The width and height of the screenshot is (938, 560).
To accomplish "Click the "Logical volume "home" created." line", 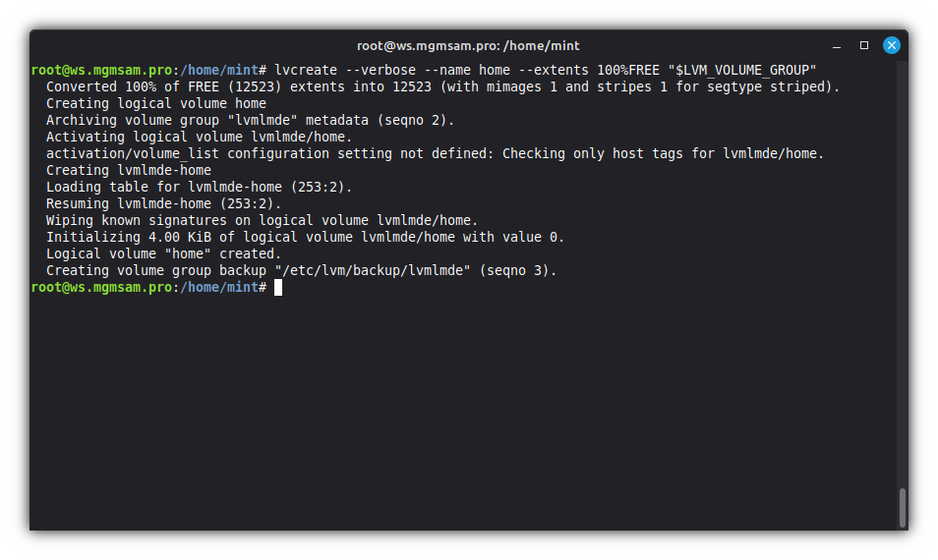I will [x=163, y=253].
